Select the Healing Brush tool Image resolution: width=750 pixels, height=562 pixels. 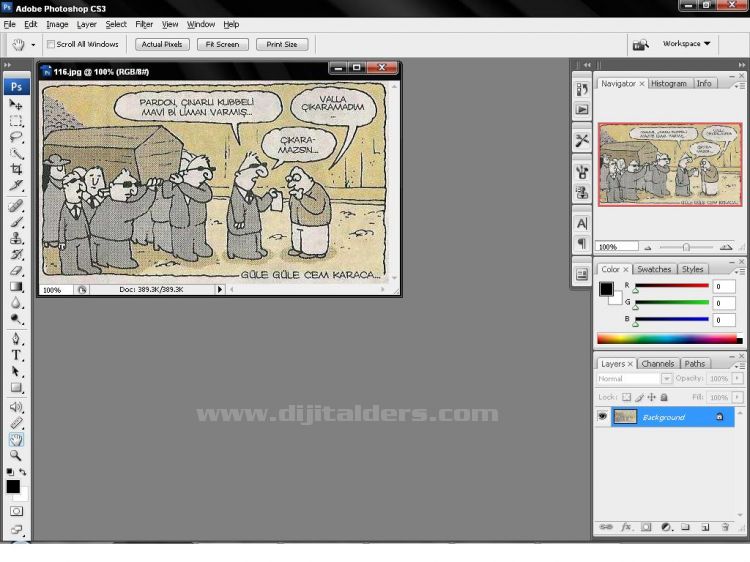(x=16, y=206)
